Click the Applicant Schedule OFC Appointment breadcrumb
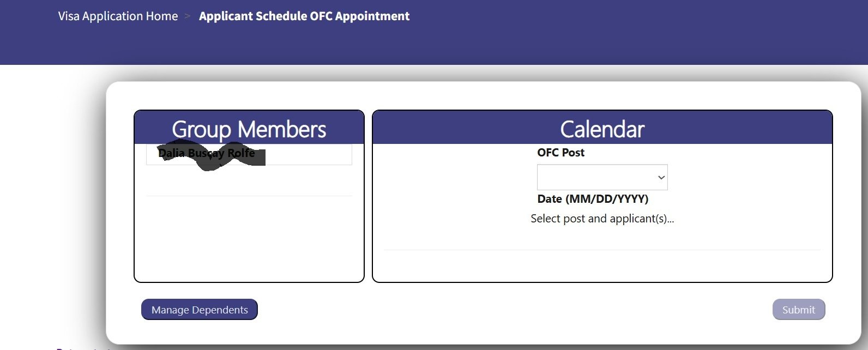This screenshot has width=868, height=350. point(304,16)
